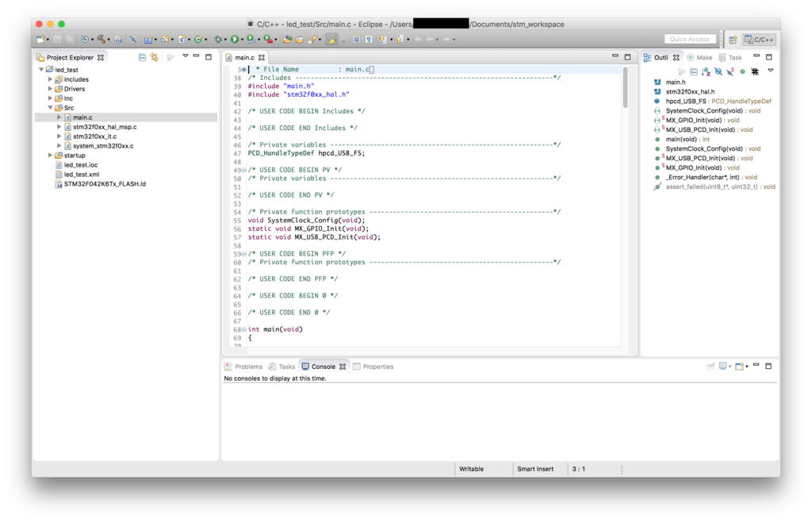Select STM32F042K6Tx_FLASH.ld file

[105, 184]
